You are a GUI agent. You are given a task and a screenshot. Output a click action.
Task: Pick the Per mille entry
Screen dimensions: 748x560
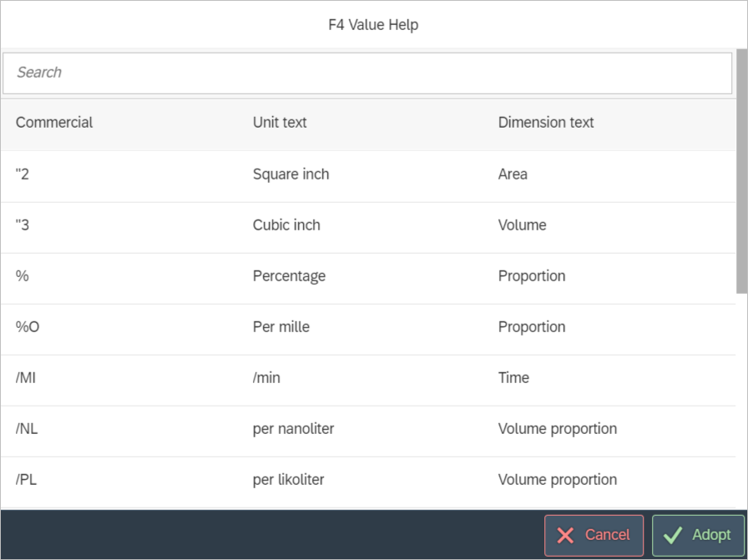tap(281, 327)
